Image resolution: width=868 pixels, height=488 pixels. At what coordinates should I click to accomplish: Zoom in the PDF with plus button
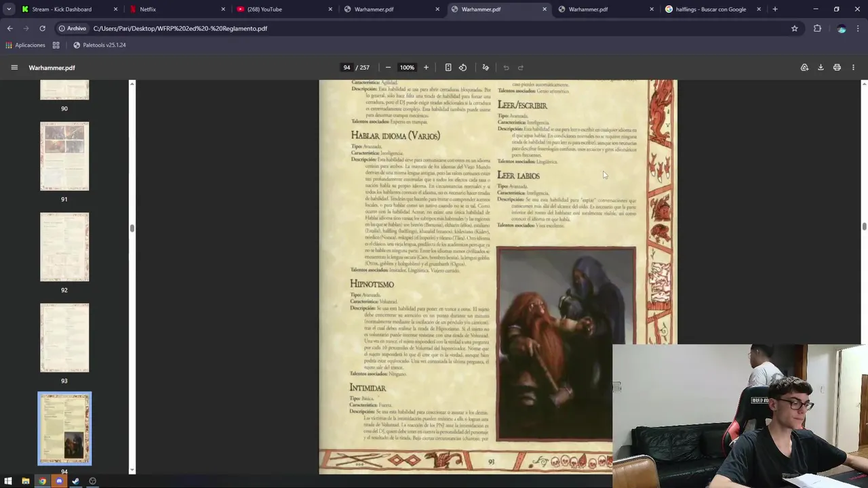[x=426, y=67]
